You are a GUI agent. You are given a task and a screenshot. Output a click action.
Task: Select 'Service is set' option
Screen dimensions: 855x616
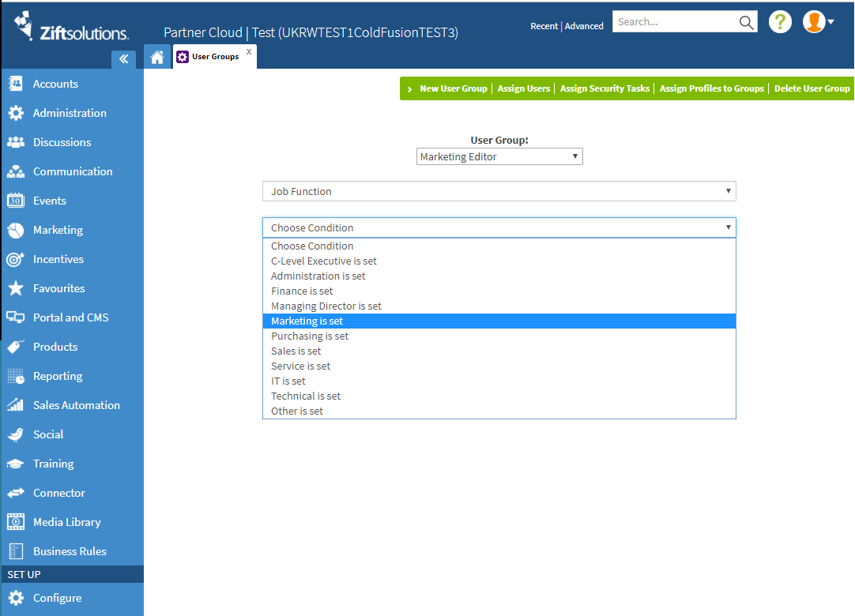499,366
